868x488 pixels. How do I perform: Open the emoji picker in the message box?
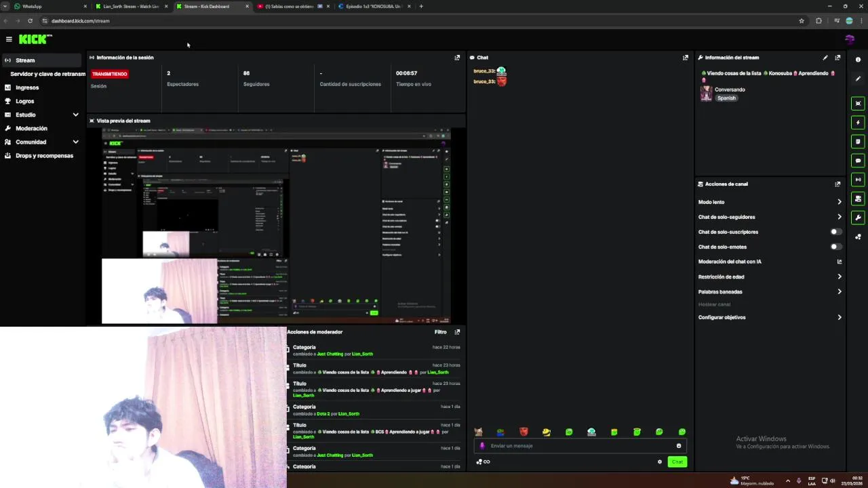tap(678, 446)
